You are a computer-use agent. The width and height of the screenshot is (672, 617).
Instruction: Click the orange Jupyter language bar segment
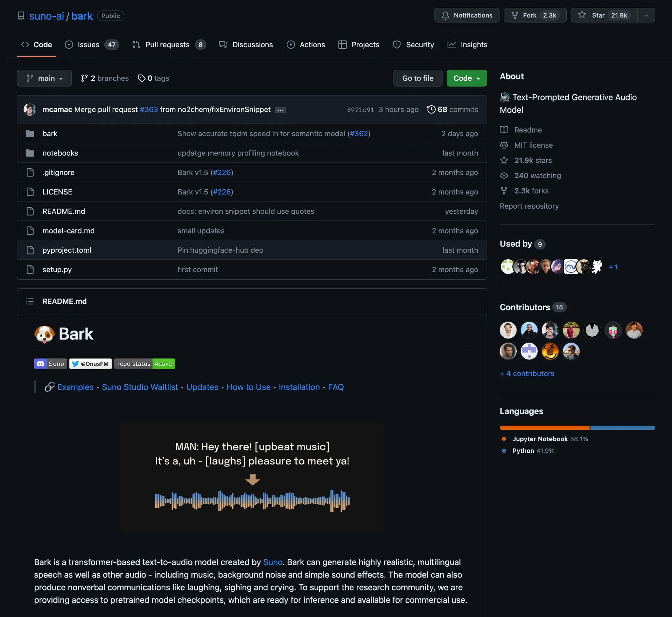coord(545,428)
